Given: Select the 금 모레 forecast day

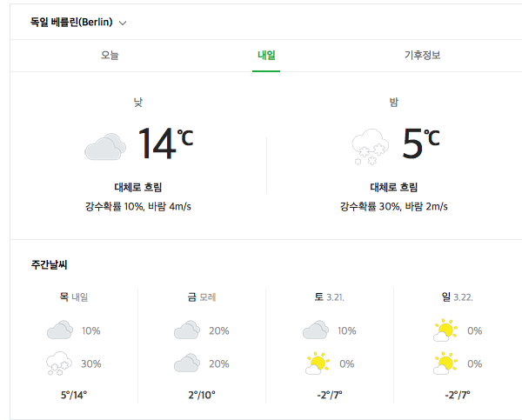Looking at the screenshot, I should tap(201, 297).
